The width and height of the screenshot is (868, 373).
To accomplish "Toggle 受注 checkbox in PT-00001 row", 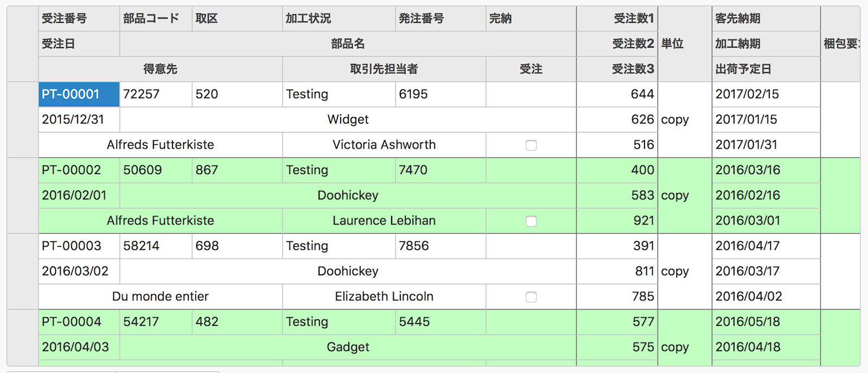I will coord(531,145).
